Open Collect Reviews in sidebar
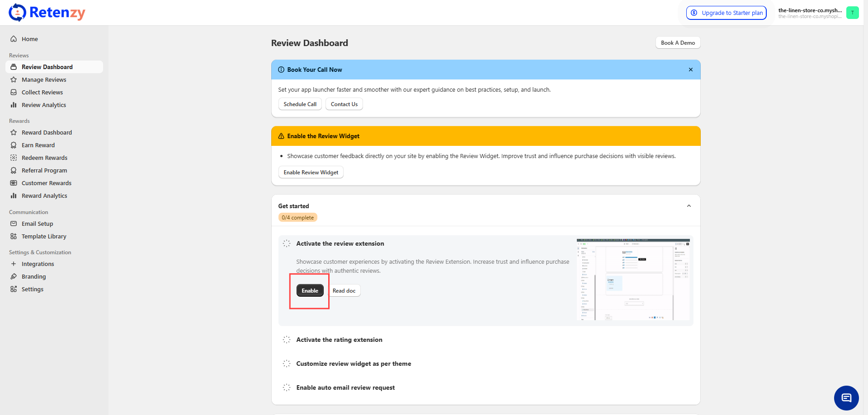The height and width of the screenshot is (415, 868). (42, 92)
